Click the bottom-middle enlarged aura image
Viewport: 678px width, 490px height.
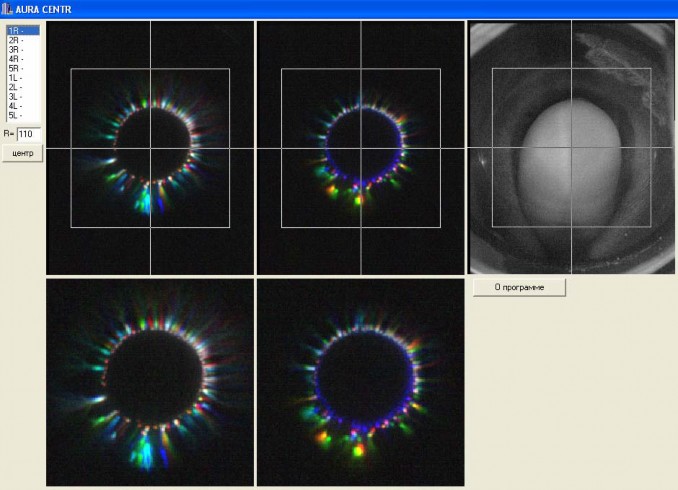click(360, 383)
